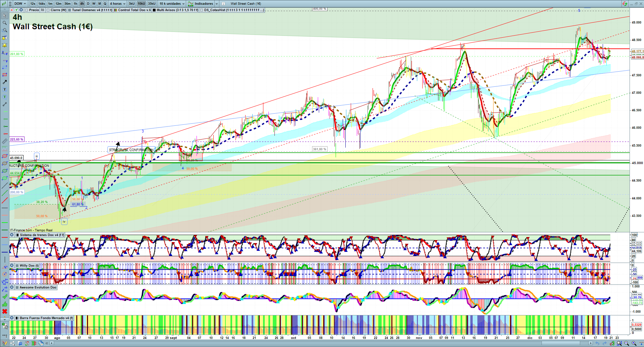Viewport: 644px width, 347px height.
Task: Toggle the Precio checkbox
Action: point(27,10)
